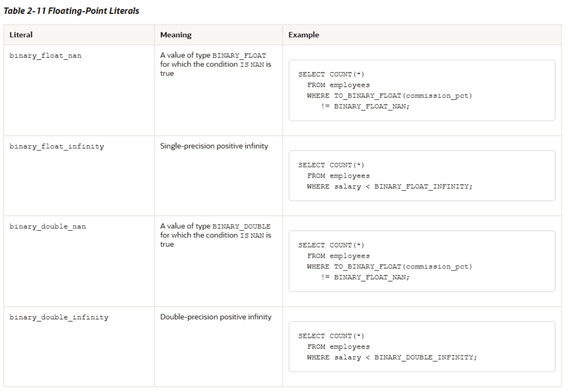Click "WHERE salary < BINARY_DOUBLE_INFINITY;" code line
The image size is (568, 392).
click(x=392, y=358)
